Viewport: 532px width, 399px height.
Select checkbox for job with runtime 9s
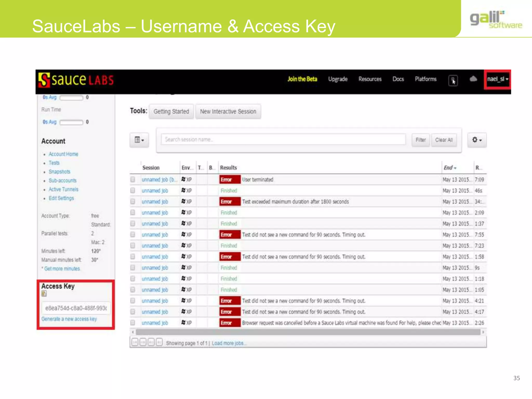(x=133, y=268)
